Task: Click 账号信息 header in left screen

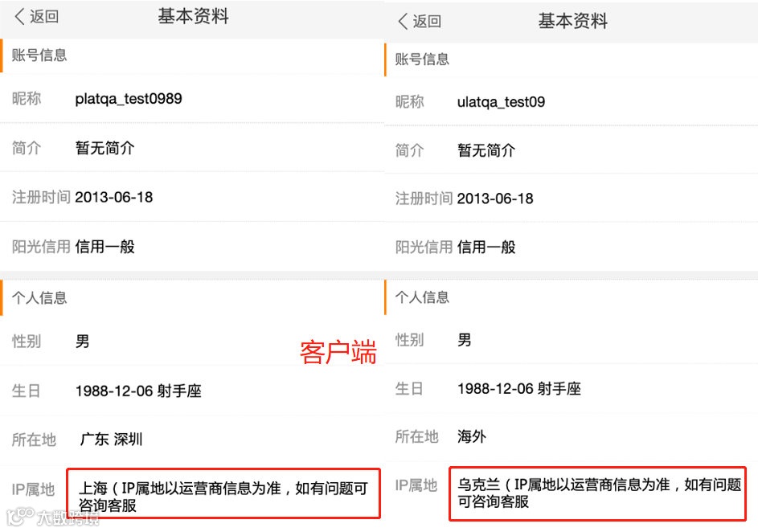Action: coord(39,55)
